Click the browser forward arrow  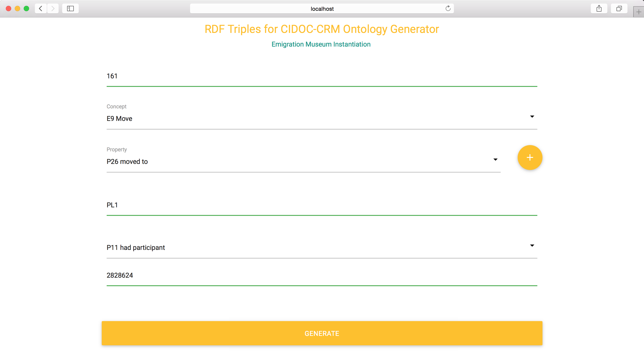[x=53, y=9]
